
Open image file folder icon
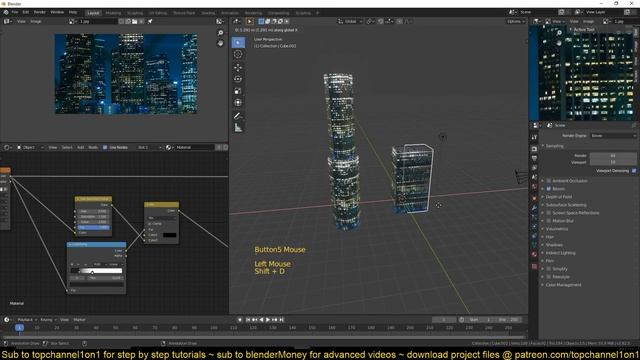[134, 21]
